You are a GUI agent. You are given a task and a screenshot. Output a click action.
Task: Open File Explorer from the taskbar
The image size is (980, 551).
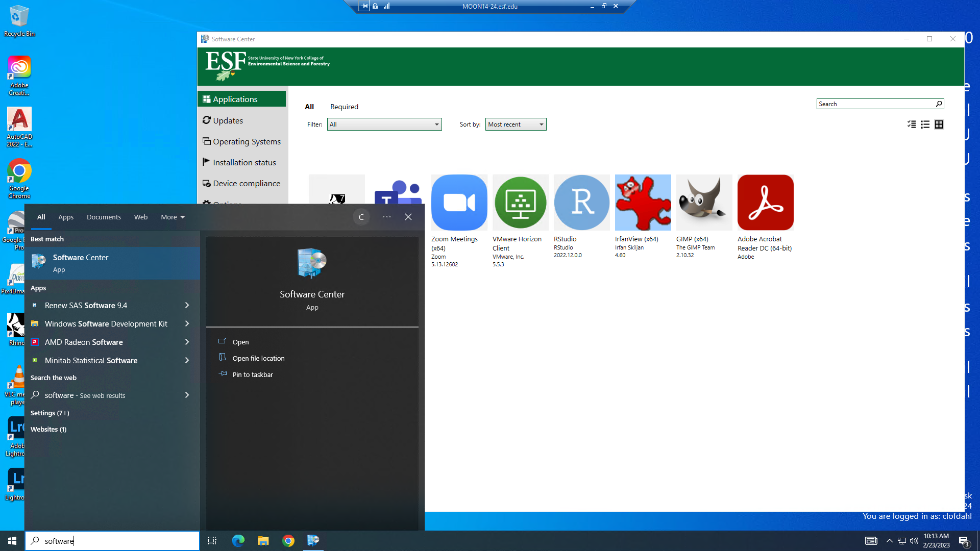(x=263, y=541)
